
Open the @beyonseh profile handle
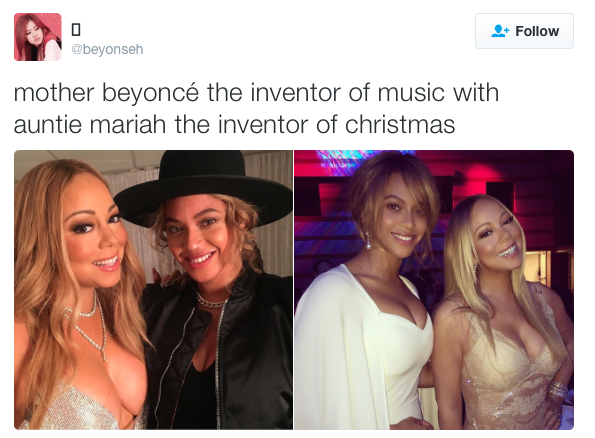pos(107,49)
